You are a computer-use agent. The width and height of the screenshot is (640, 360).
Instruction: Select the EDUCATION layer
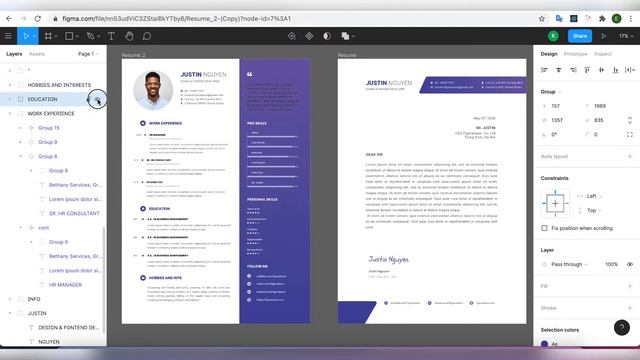42,99
